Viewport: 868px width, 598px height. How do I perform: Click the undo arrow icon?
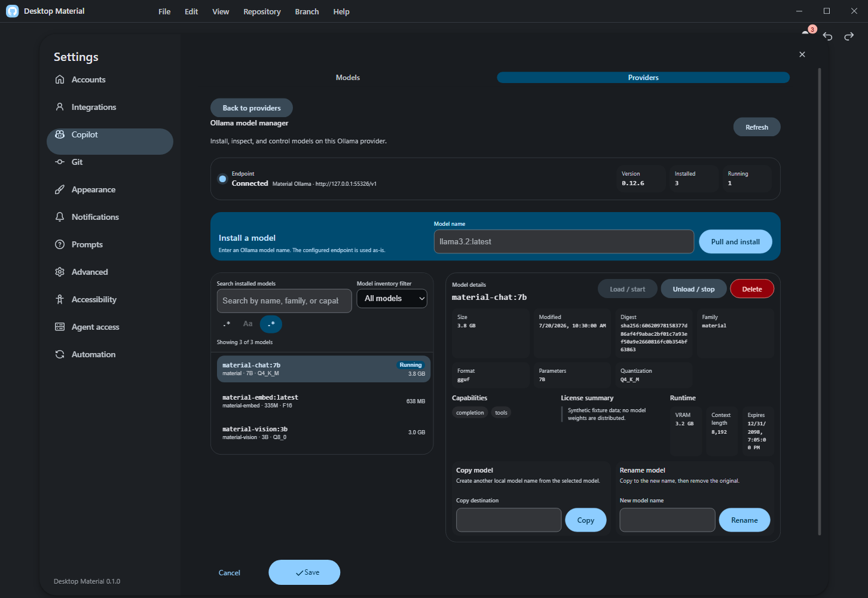point(827,36)
